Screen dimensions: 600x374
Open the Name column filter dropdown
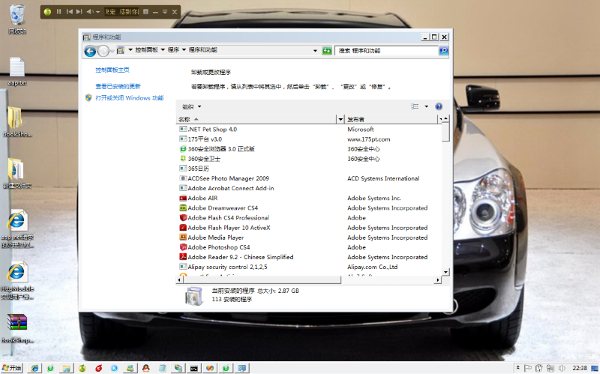coord(340,119)
